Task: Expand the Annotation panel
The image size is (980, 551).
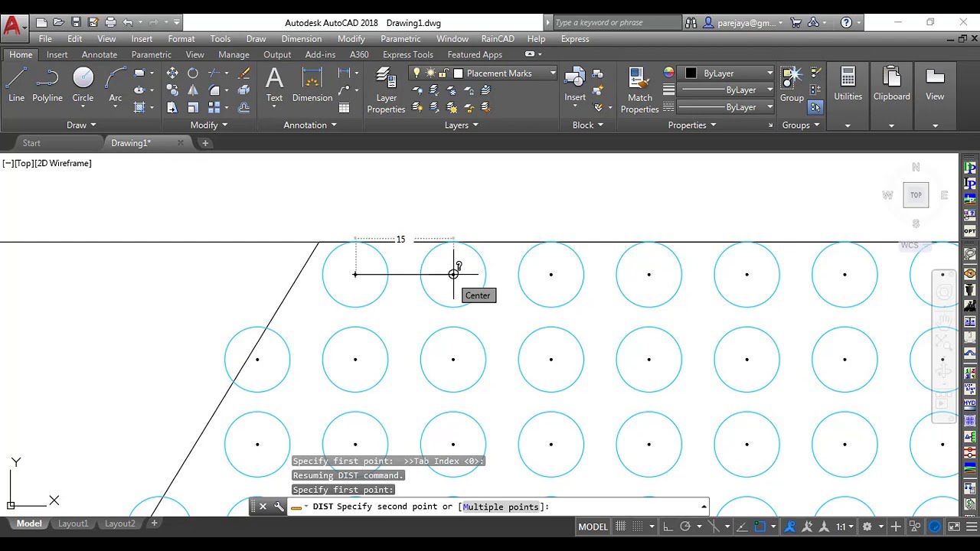Action: tap(310, 125)
